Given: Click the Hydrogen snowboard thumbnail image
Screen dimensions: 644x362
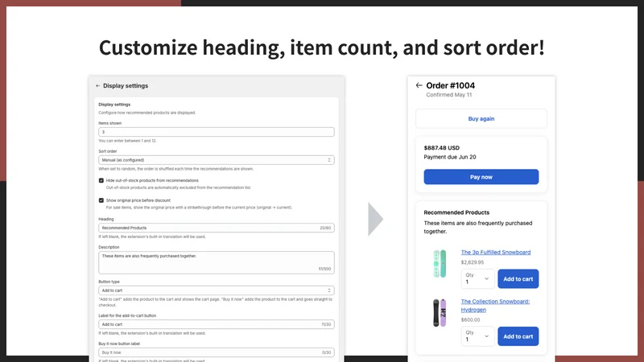Looking at the screenshot, I should point(440,313).
